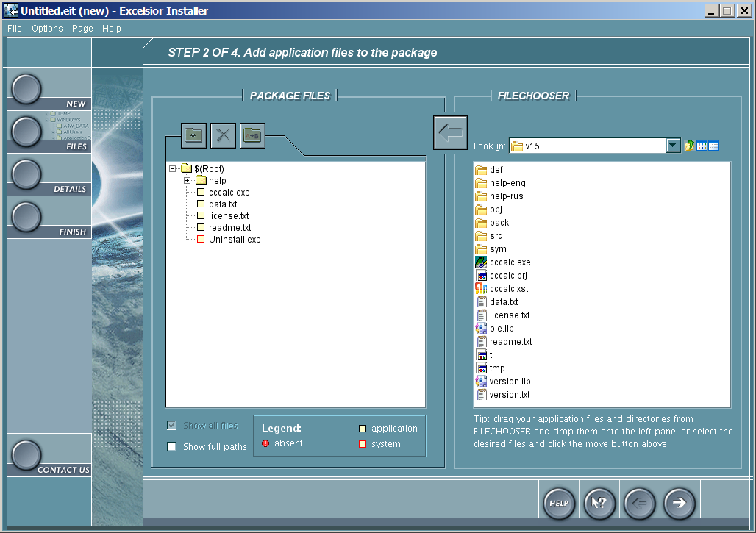Go to the DETAILS step button

click(26, 174)
